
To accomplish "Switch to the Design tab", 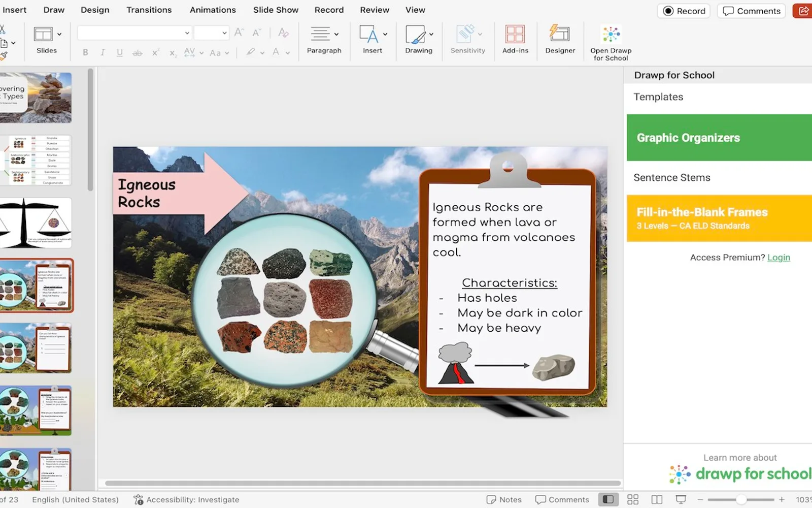I will 95,10.
